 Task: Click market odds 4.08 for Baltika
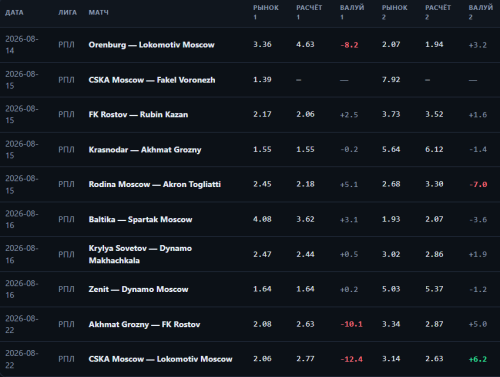(262, 219)
